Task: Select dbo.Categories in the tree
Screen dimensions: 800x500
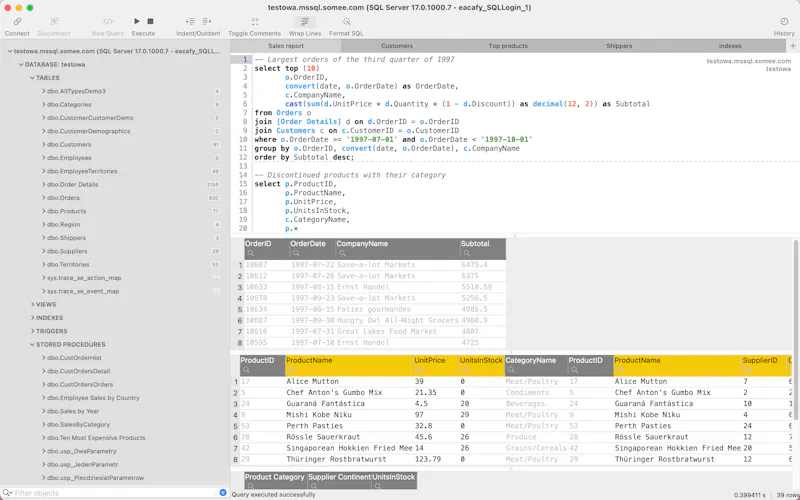Action: coord(69,105)
